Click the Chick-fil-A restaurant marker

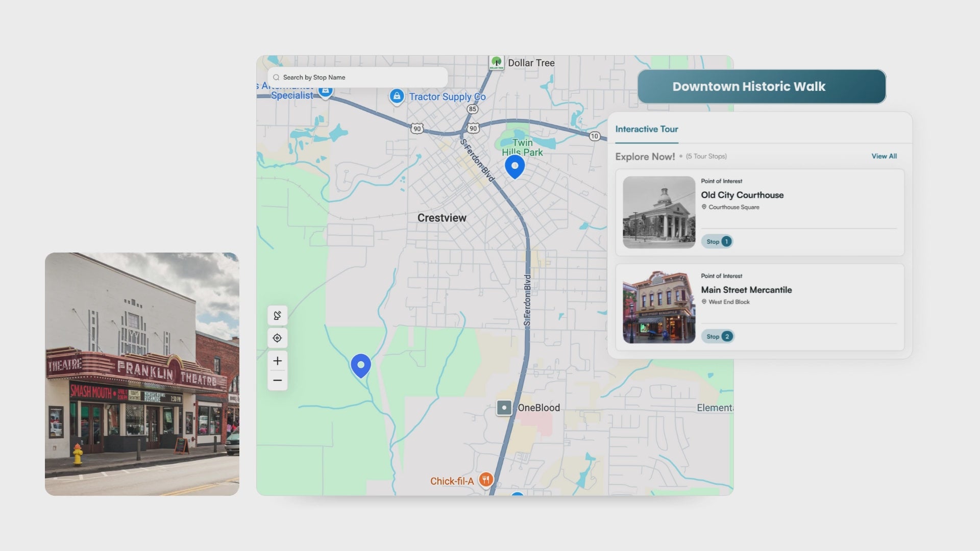pyautogui.click(x=486, y=480)
